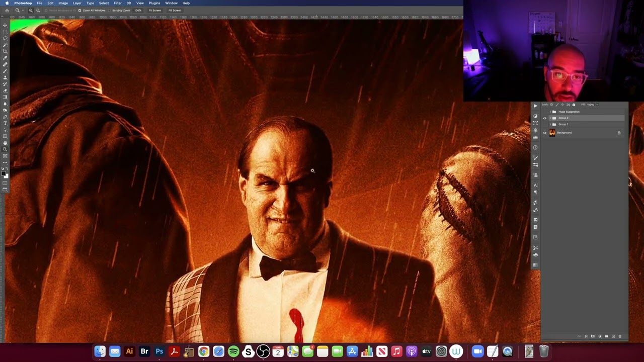
Task: Open Spotify from the Dock
Action: tap(233, 351)
